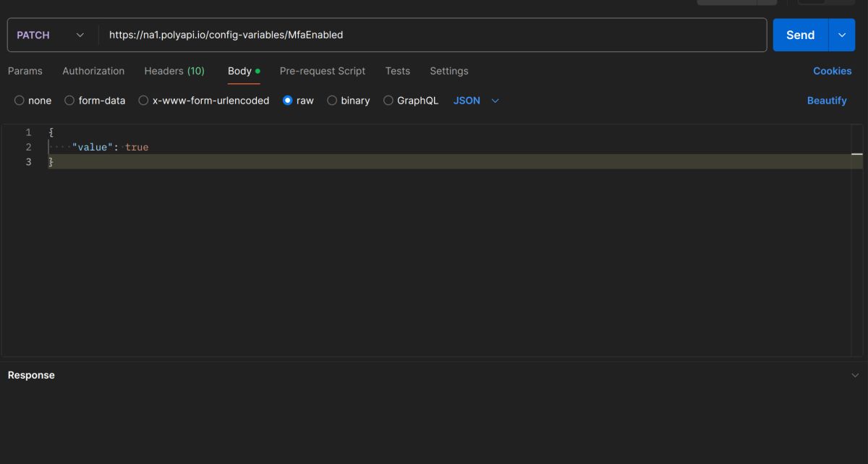Open the Headers (10) tab
This screenshot has height=464, width=868.
(174, 71)
